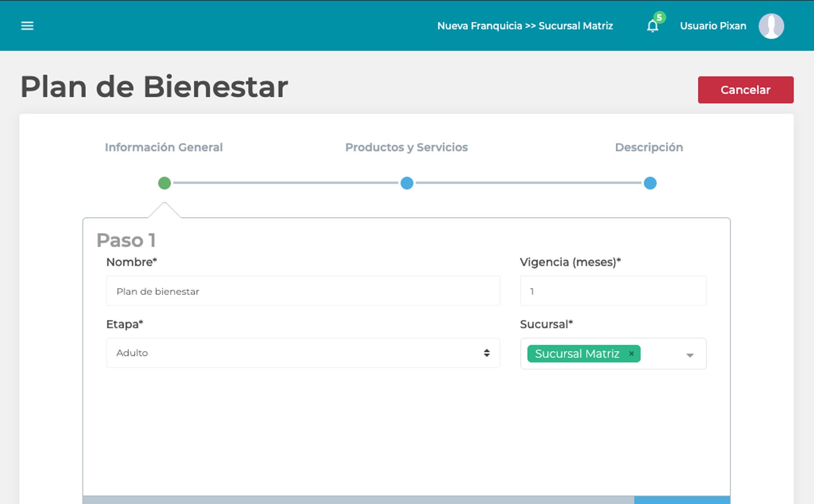Open the hamburger navigation menu

27,26
